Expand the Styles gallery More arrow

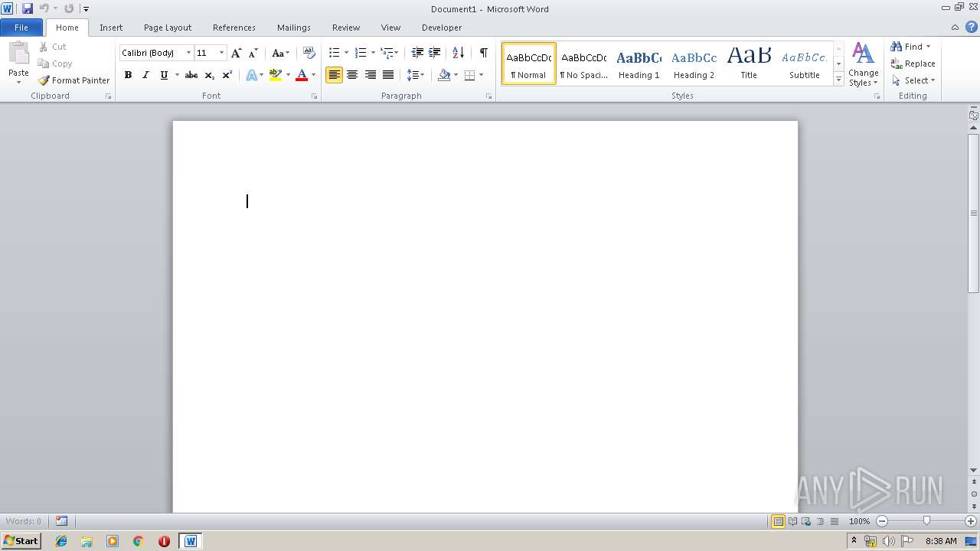tap(839, 80)
